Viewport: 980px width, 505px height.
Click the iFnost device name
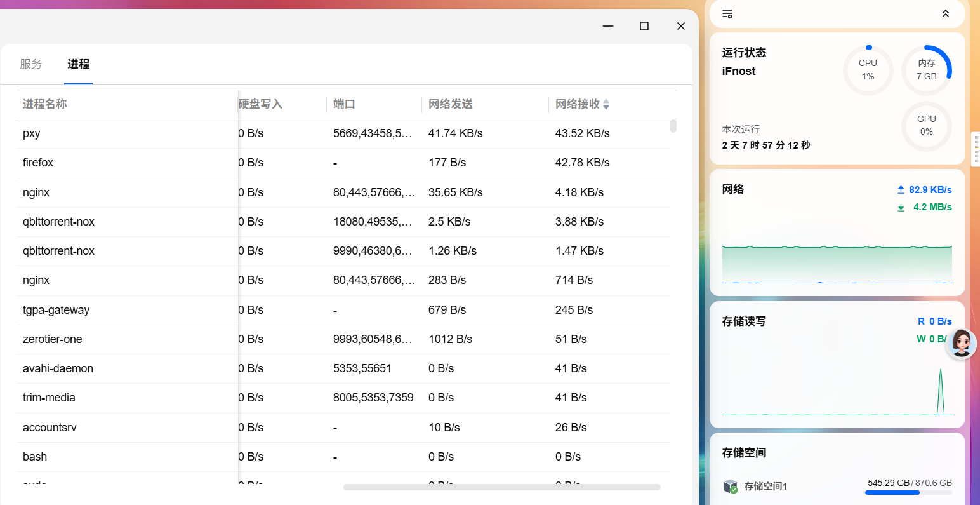(739, 71)
